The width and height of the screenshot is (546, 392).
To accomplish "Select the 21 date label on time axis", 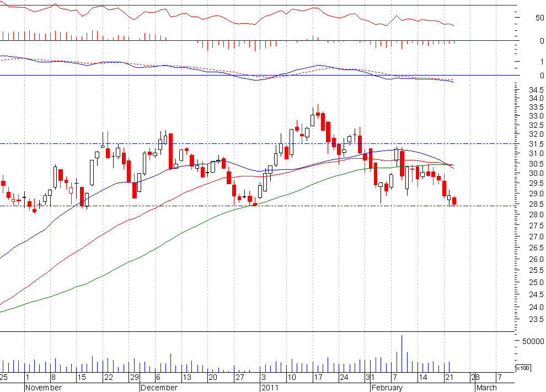I will [x=449, y=377].
